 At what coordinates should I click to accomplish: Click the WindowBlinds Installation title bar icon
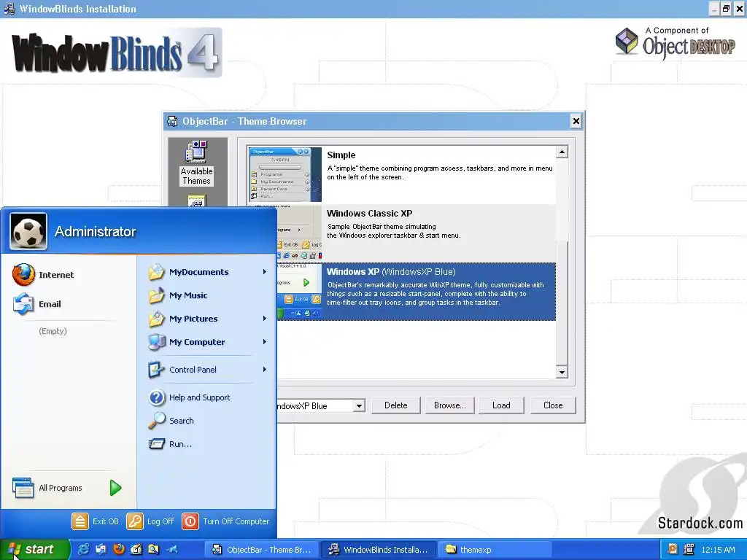(x=9, y=9)
